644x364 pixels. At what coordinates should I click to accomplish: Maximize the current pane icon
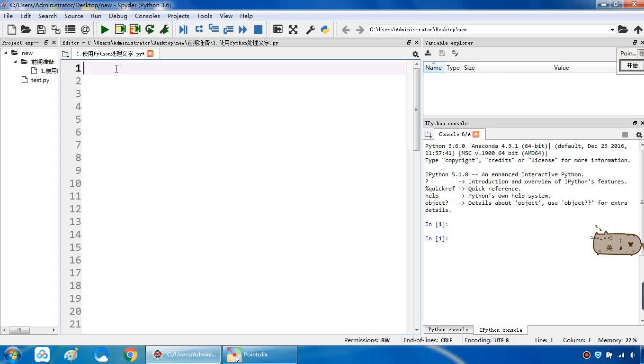[293, 29]
